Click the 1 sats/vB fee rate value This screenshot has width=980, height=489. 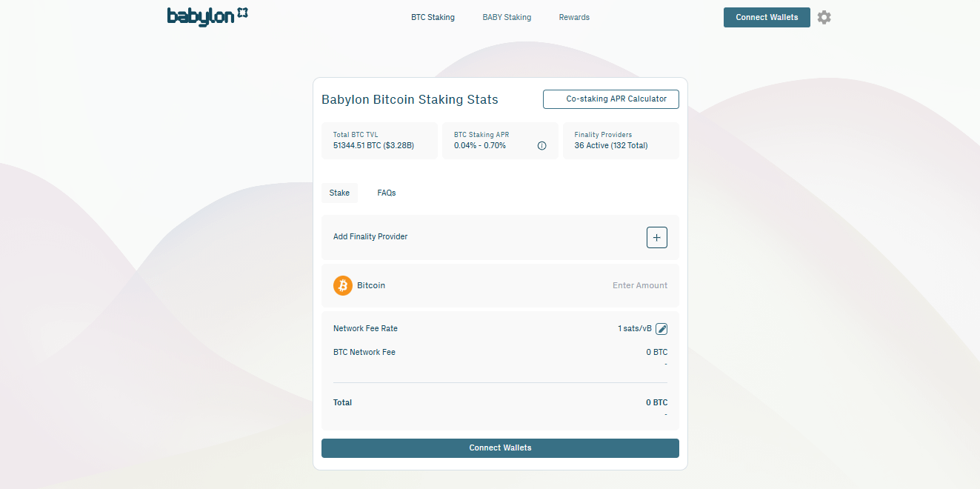click(x=635, y=329)
